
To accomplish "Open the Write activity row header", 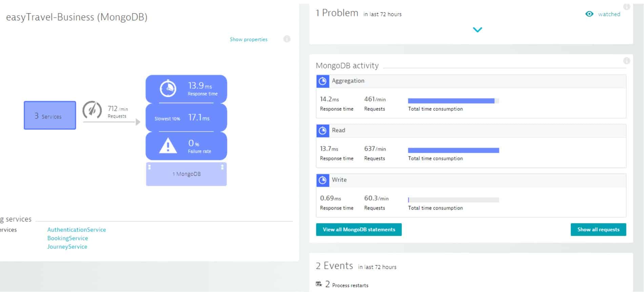I will click(471, 180).
